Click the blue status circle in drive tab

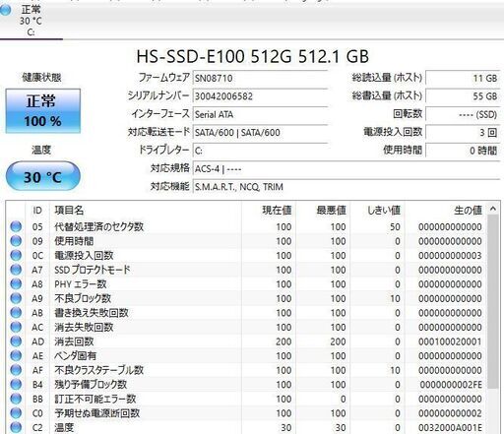pos(5,9)
